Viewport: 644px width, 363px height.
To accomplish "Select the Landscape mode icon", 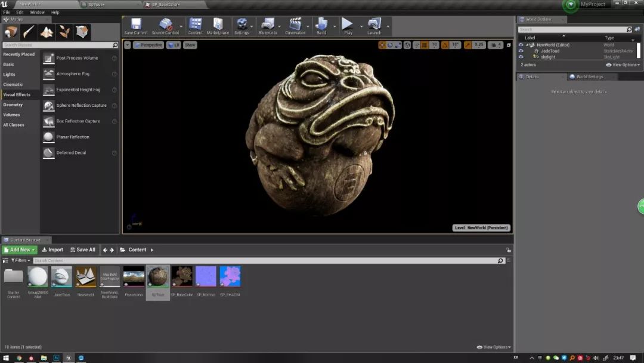I will click(x=47, y=32).
